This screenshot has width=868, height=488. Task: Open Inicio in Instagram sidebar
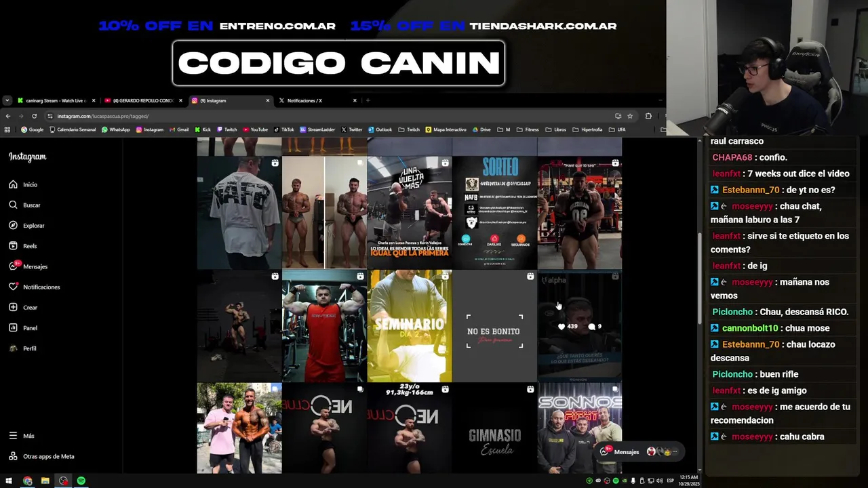click(23, 184)
